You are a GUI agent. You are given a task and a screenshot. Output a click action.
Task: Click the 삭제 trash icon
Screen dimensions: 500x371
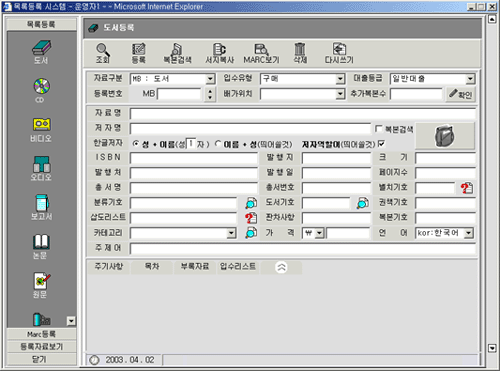click(x=300, y=53)
